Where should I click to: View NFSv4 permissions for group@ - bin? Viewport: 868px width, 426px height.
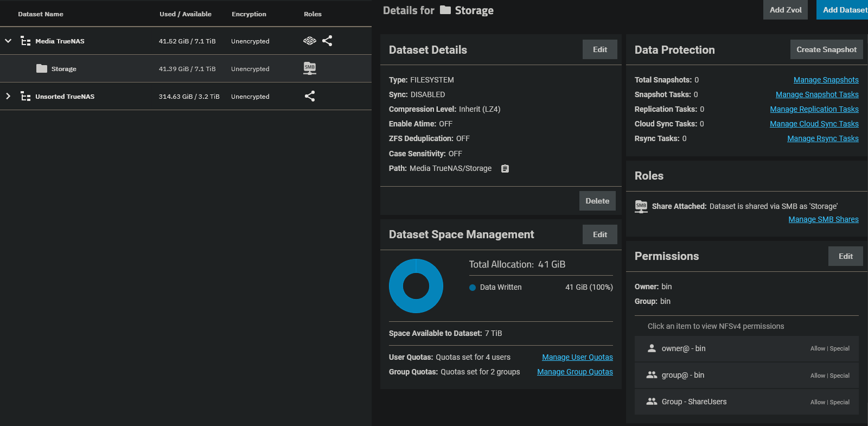click(x=746, y=375)
